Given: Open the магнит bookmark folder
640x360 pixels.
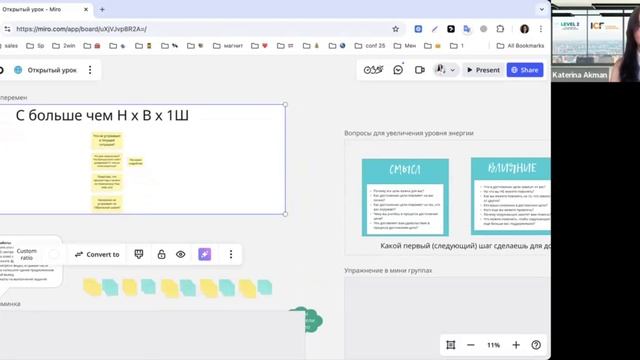Looking at the screenshot, I should [x=228, y=46].
